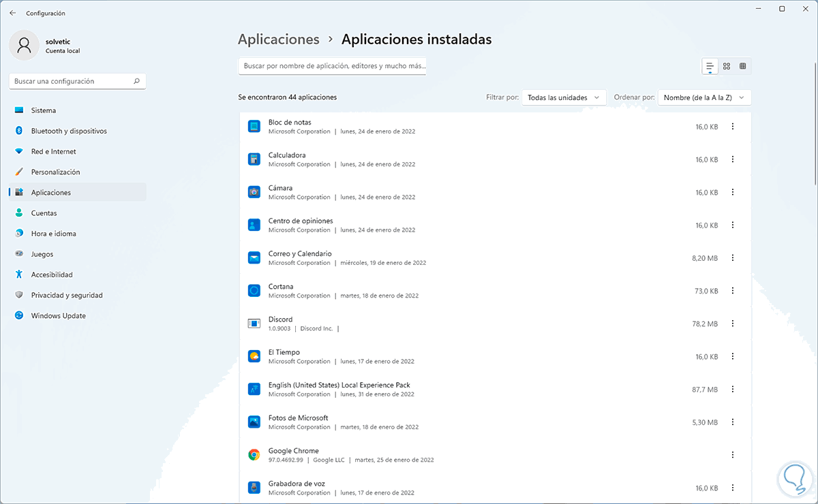Open three-dot menu for Google Chrome
The width and height of the screenshot is (818, 504).
point(733,455)
